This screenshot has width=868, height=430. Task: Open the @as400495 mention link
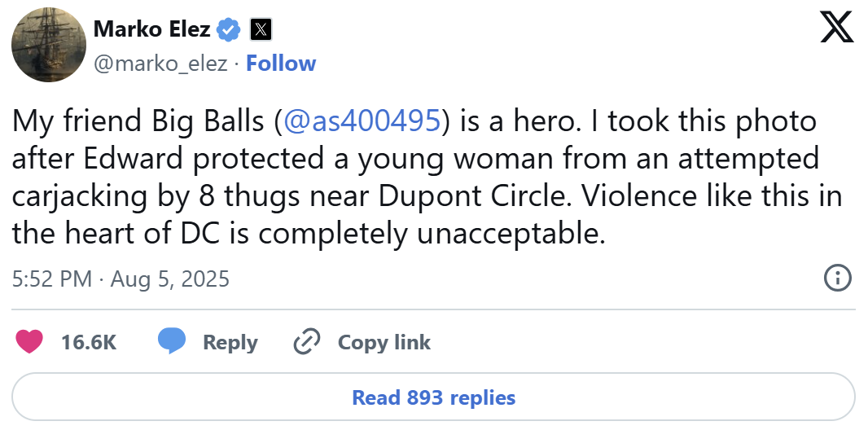362,121
